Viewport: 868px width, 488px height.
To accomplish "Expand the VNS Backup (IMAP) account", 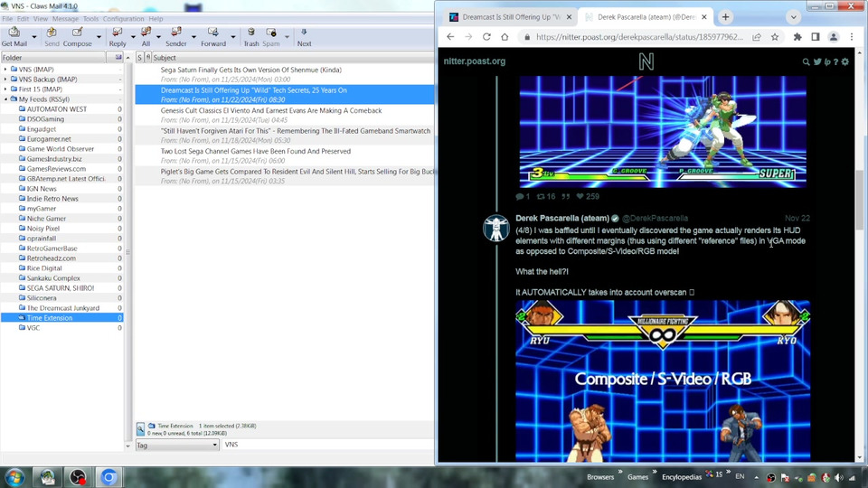I will coord(5,80).
